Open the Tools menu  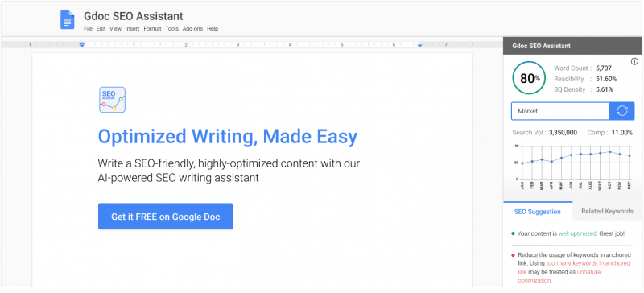click(172, 29)
